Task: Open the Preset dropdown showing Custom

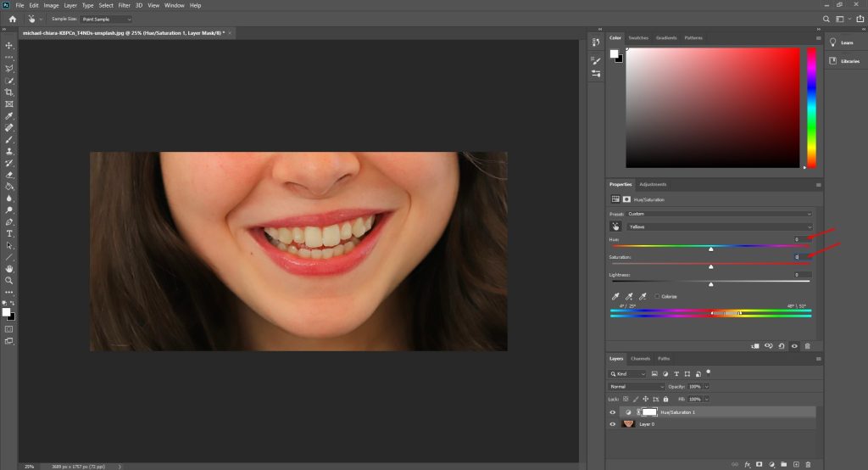Action: pos(719,214)
